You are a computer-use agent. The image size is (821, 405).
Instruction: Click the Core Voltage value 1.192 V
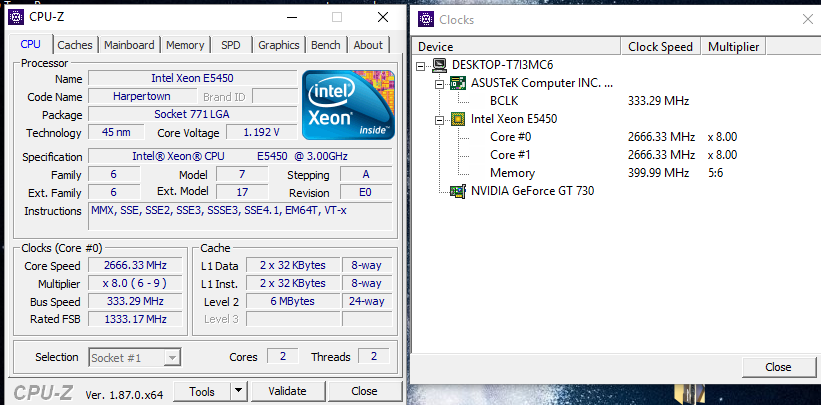[261, 133]
